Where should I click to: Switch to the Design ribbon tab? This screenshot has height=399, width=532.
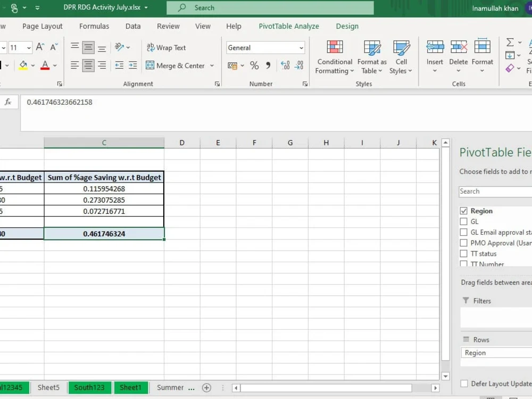[347, 26]
